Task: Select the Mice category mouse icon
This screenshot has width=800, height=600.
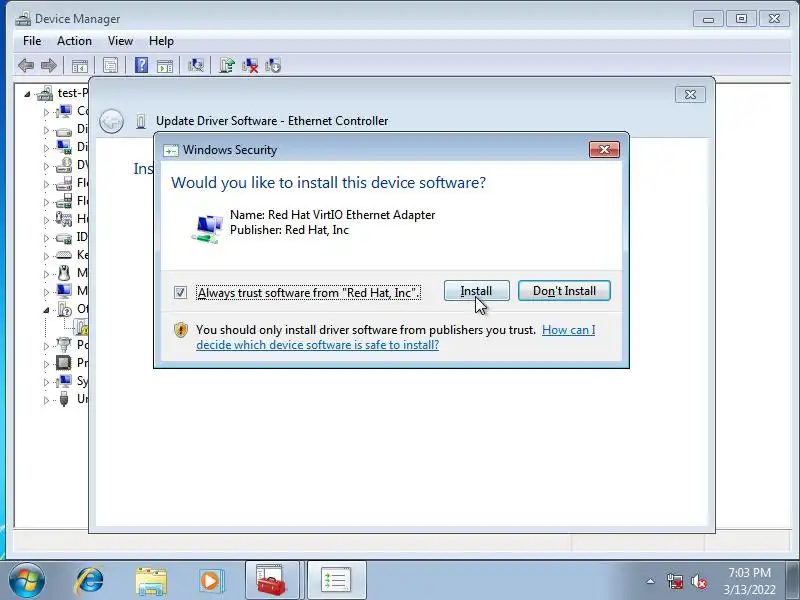Action: 64,273
